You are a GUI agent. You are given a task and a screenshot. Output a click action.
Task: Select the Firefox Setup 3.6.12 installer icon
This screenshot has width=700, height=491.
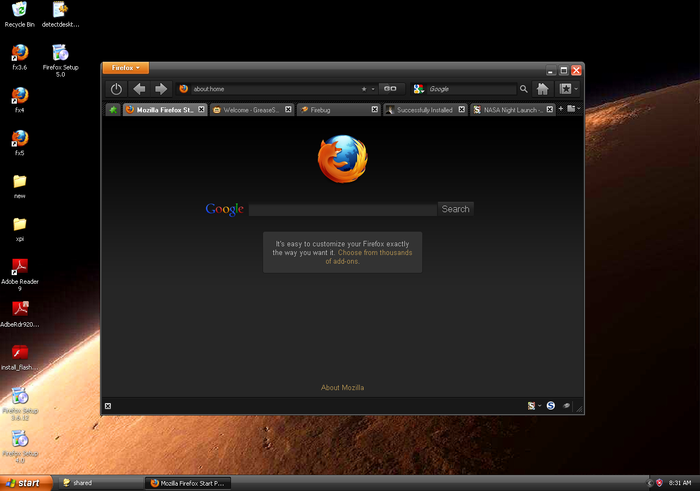pos(20,404)
